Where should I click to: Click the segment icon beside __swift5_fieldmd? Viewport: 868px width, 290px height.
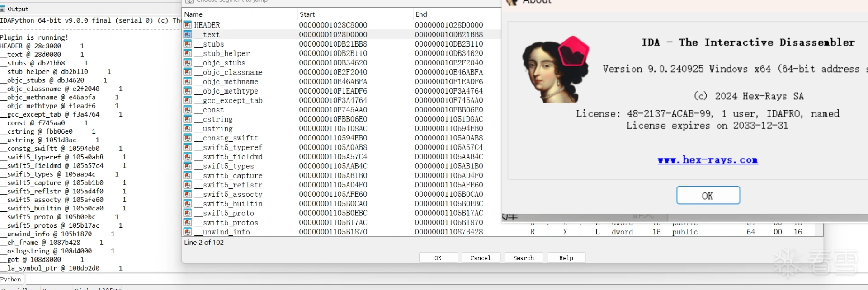click(x=187, y=157)
